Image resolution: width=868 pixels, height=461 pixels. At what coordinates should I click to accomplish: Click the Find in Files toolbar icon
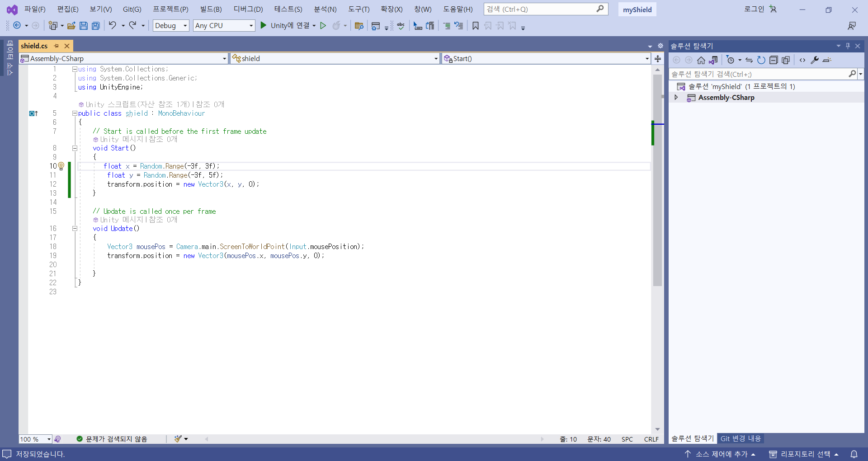coord(359,26)
